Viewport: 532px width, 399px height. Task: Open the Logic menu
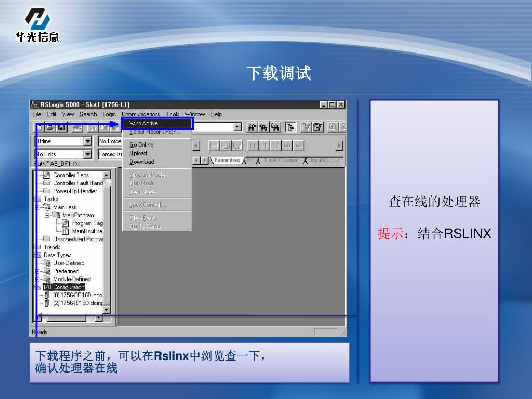click(x=109, y=114)
